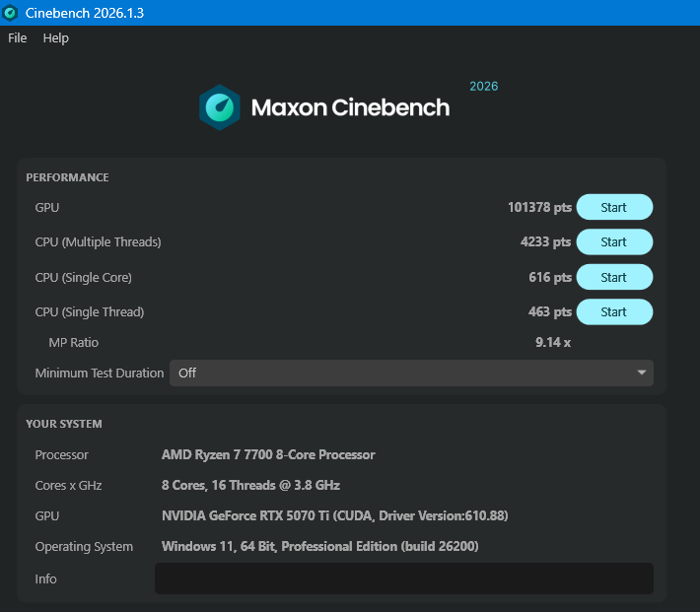
Task: Start the GPU benchmark
Action: point(614,207)
